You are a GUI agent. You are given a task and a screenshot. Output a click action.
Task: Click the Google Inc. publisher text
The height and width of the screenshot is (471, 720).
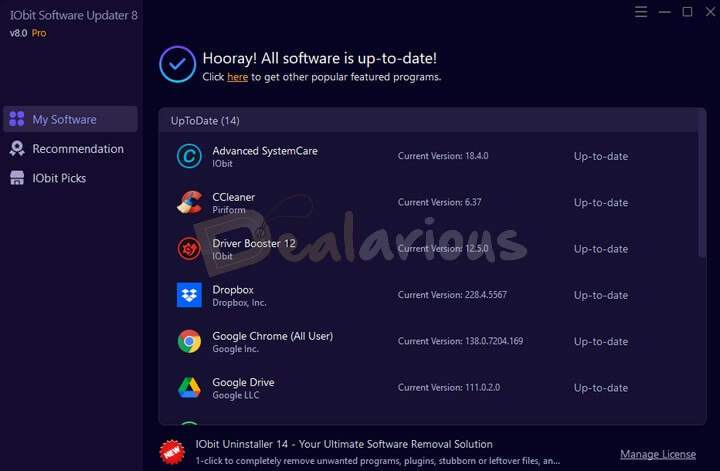pyautogui.click(x=235, y=349)
